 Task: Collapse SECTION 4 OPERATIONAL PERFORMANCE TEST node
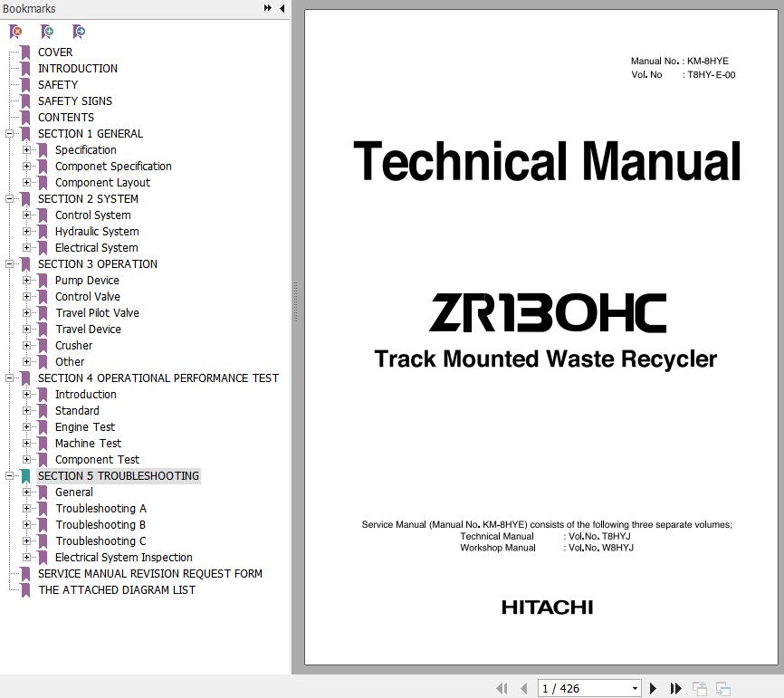(9, 378)
